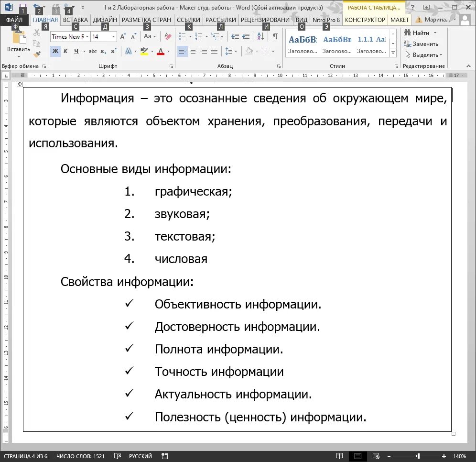Apply subscript x₂ formatting
This screenshot has height=462, width=476.
click(103, 51)
